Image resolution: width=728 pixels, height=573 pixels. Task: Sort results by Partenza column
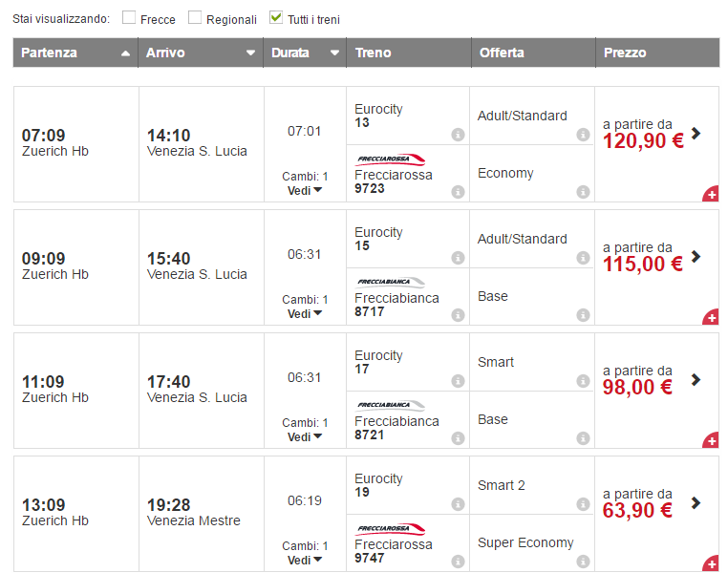pyautogui.click(x=75, y=53)
